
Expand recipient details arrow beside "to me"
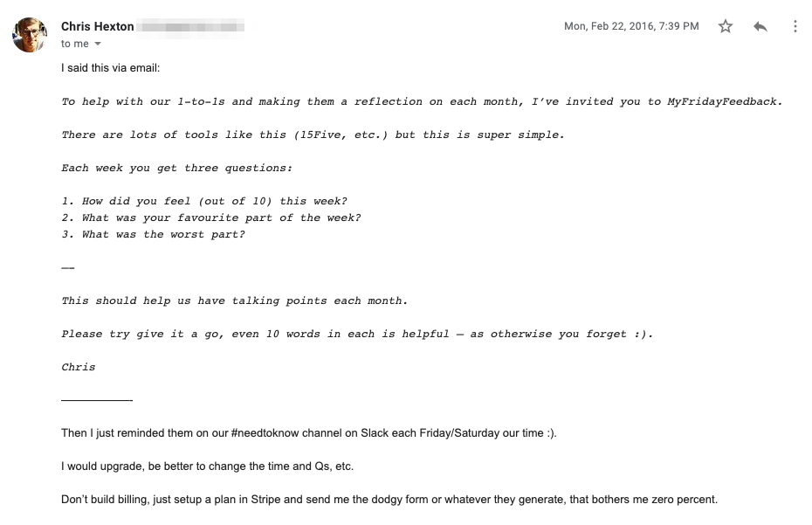tap(98, 45)
